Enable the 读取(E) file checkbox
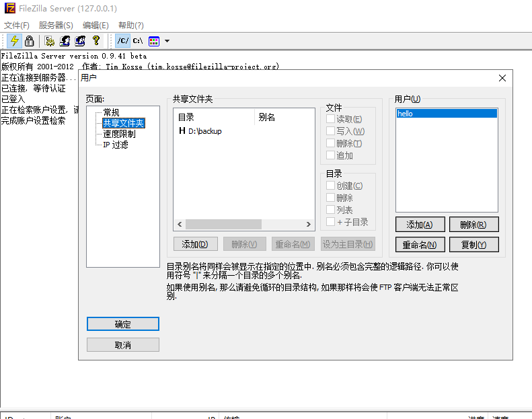The image size is (532, 419). [x=330, y=119]
